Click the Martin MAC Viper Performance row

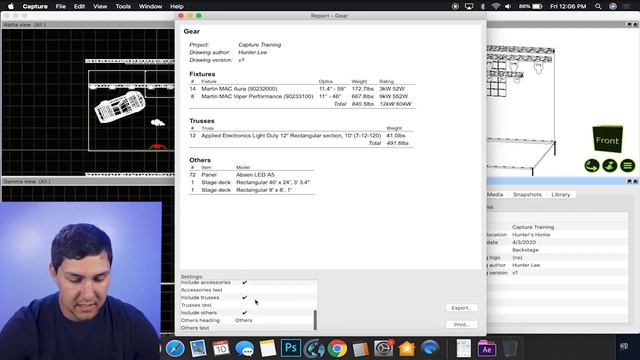point(302,96)
